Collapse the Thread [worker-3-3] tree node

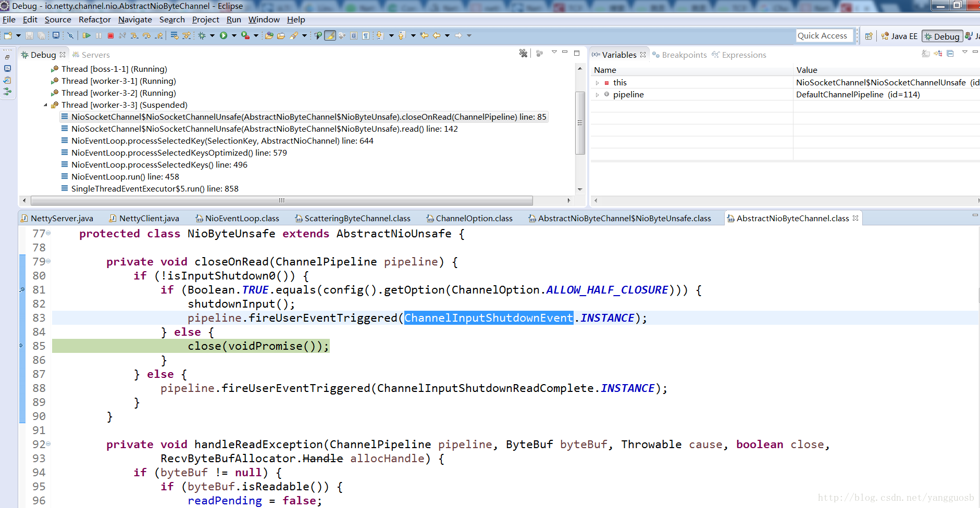click(45, 105)
